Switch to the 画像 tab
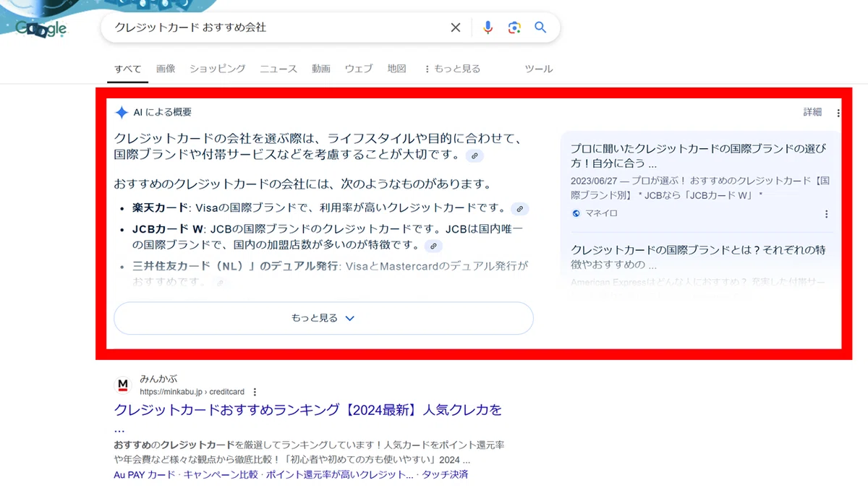The image size is (868, 488). (x=166, y=69)
